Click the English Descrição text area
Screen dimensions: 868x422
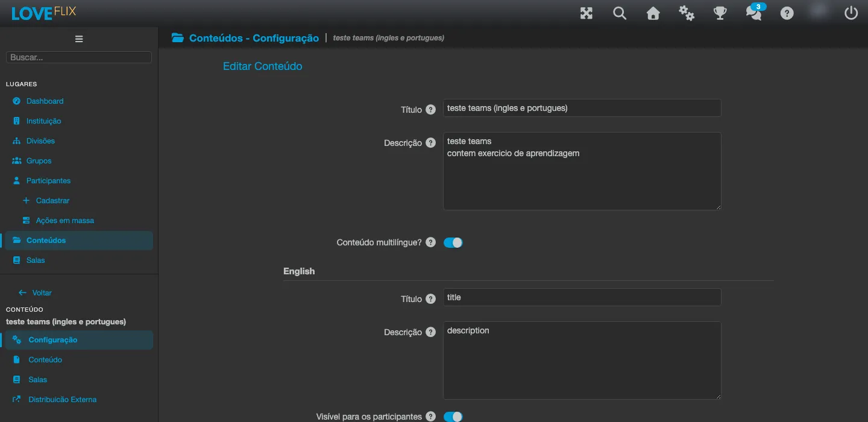point(582,361)
